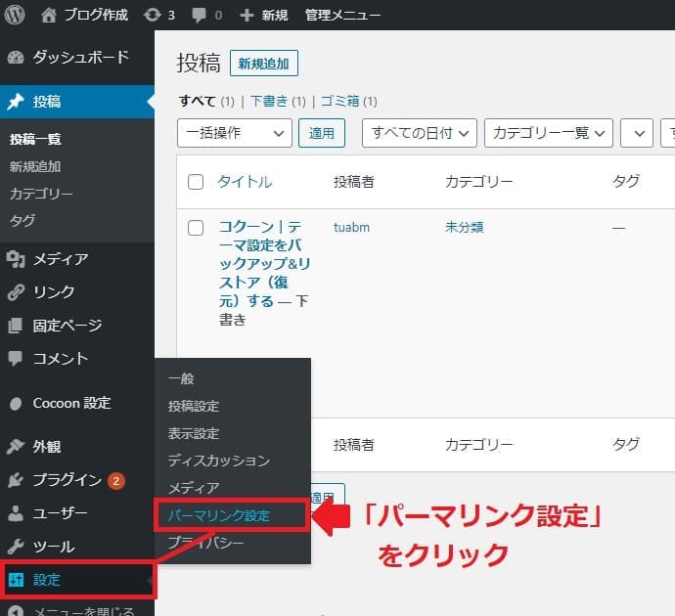Choose 表示設定 in the settings flyout
Image resolution: width=675 pixels, height=616 pixels.
(x=194, y=433)
